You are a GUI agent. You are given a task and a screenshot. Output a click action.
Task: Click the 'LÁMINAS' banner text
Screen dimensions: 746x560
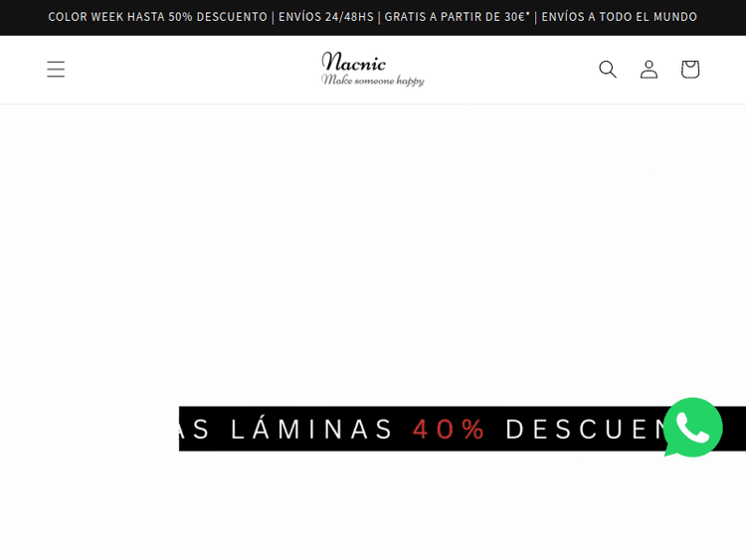click(x=311, y=429)
